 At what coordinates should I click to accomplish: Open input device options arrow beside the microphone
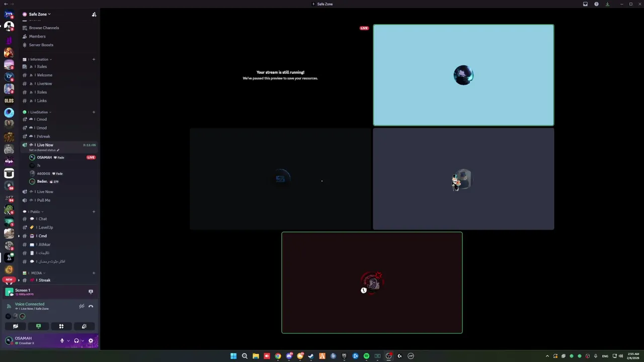tap(68, 341)
